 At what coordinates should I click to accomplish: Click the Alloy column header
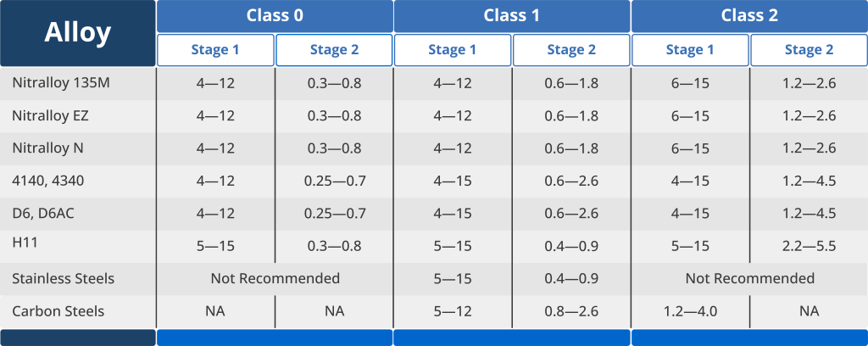[x=77, y=33]
